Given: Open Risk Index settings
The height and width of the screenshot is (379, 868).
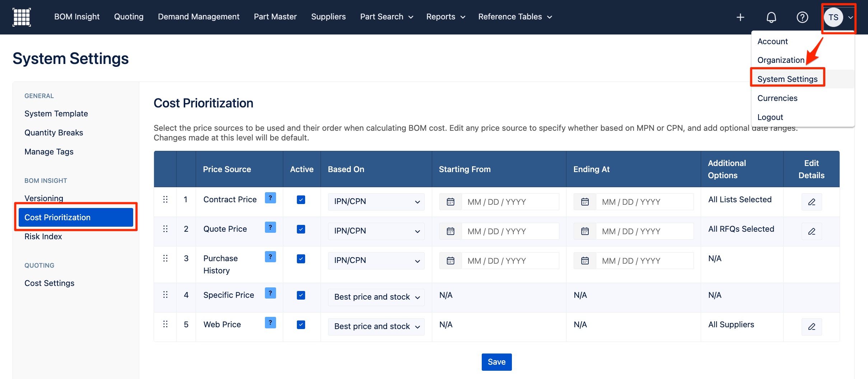Looking at the screenshot, I should 43,236.
